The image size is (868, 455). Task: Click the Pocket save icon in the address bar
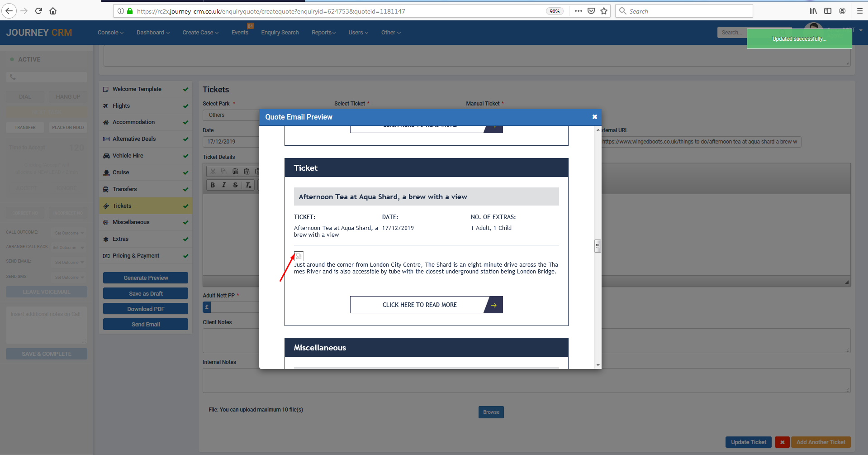pos(591,11)
